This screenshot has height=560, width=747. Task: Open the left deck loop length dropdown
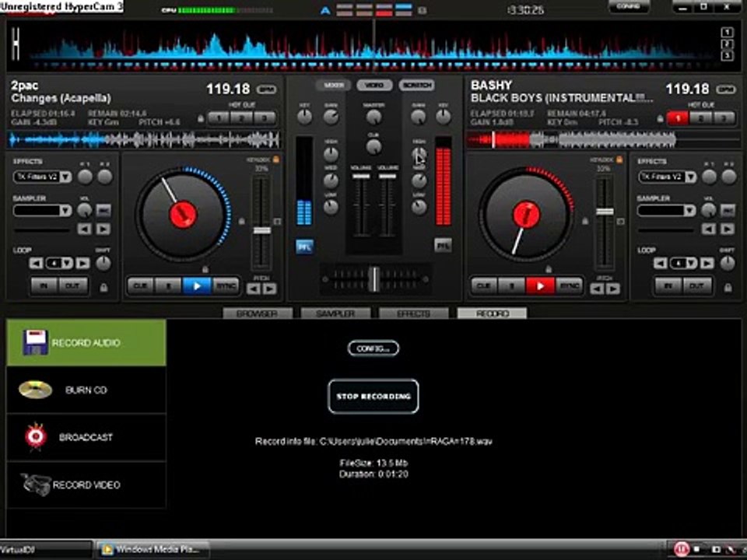click(67, 263)
